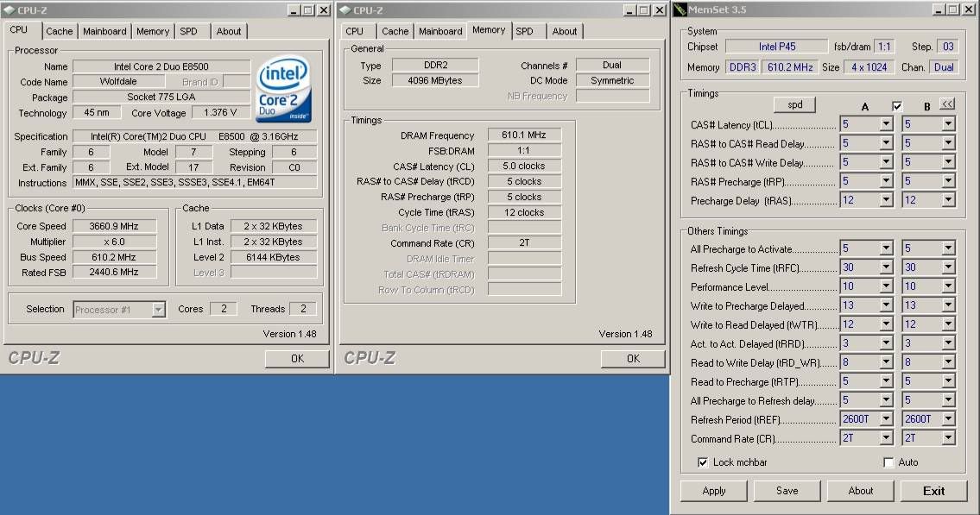This screenshot has width=980, height=515.
Task: Click OK in the Memory CPU-Z window
Action: point(633,358)
